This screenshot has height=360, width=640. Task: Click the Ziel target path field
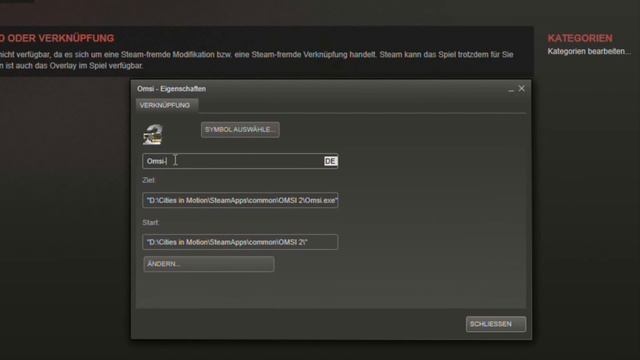pyautogui.click(x=240, y=200)
